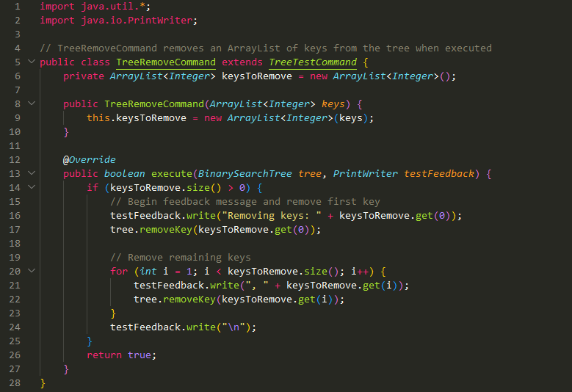Click the testFeedback parameter on line 13
572x392 pixels.
439,173
